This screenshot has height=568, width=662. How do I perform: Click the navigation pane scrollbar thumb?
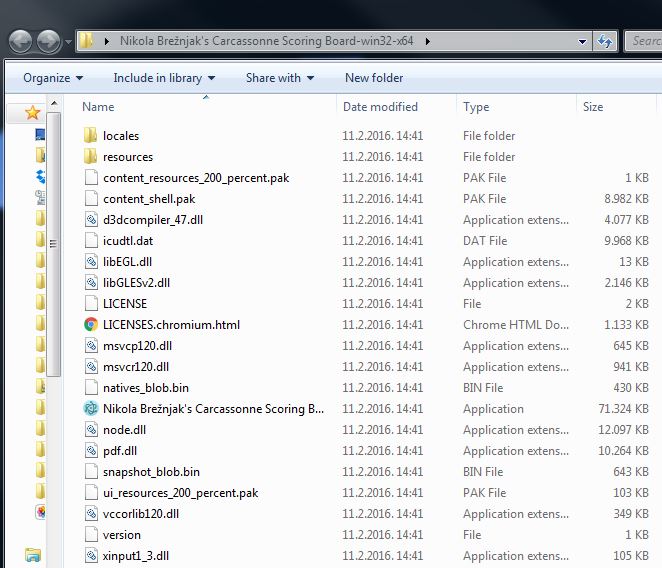click(x=53, y=244)
